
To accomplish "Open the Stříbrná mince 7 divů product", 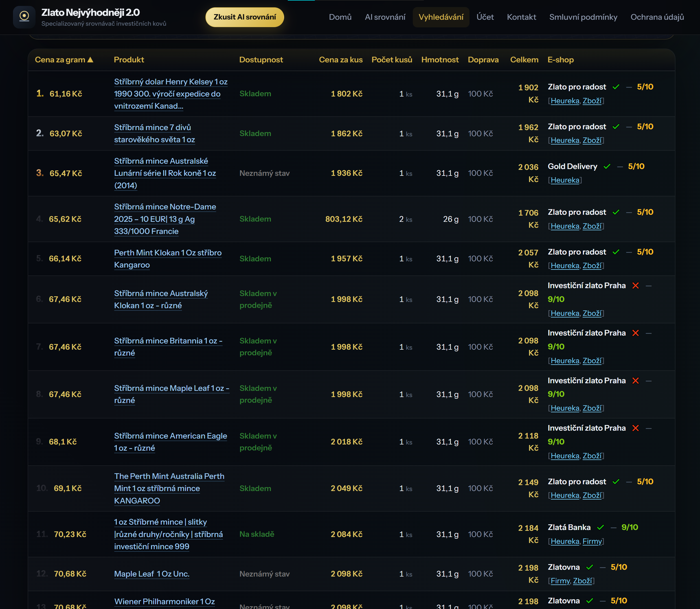I will point(155,133).
